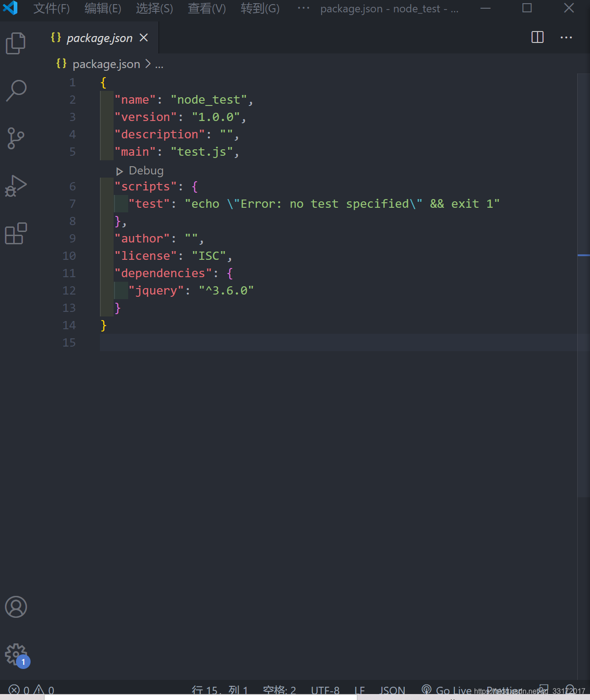Open the 编辑(E) menu
This screenshot has width=590, height=700.
click(103, 8)
